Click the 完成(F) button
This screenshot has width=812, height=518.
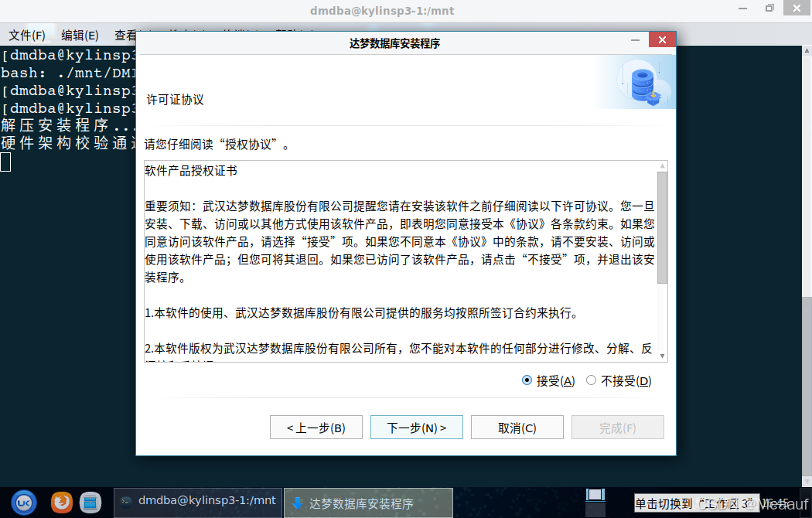click(x=617, y=428)
